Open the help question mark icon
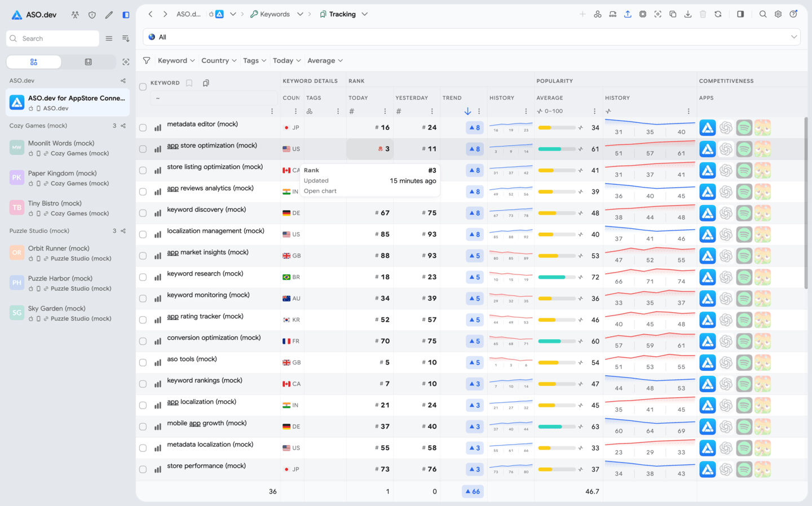This screenshot has height=506, width=812. [793, 14]
